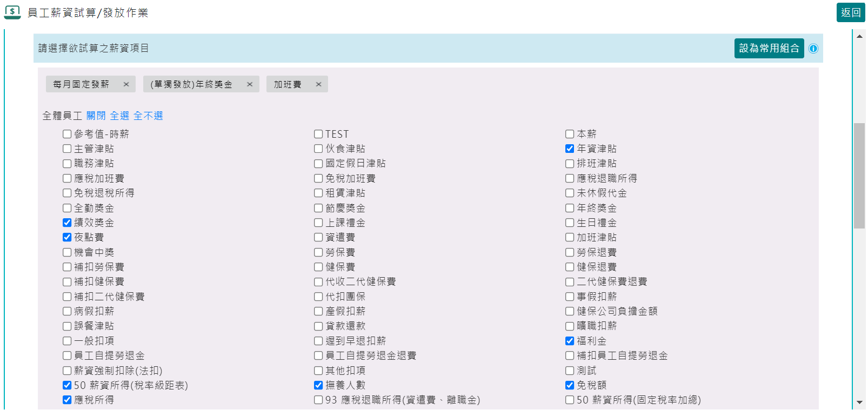This screenshot has width=868, height=410.
Task: Uncheck the 撫養人數 checkbox
Action: [318, 385]
